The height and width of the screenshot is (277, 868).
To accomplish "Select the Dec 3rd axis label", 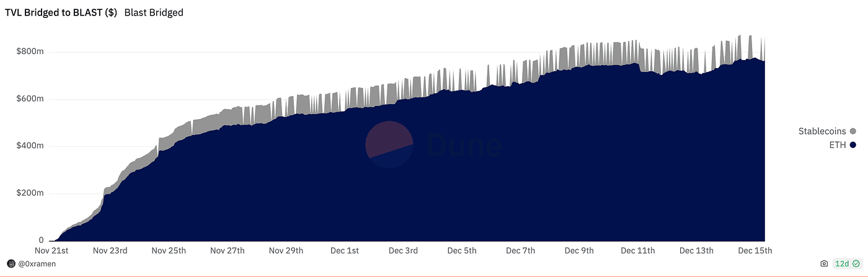I will (x=403, y=250).
